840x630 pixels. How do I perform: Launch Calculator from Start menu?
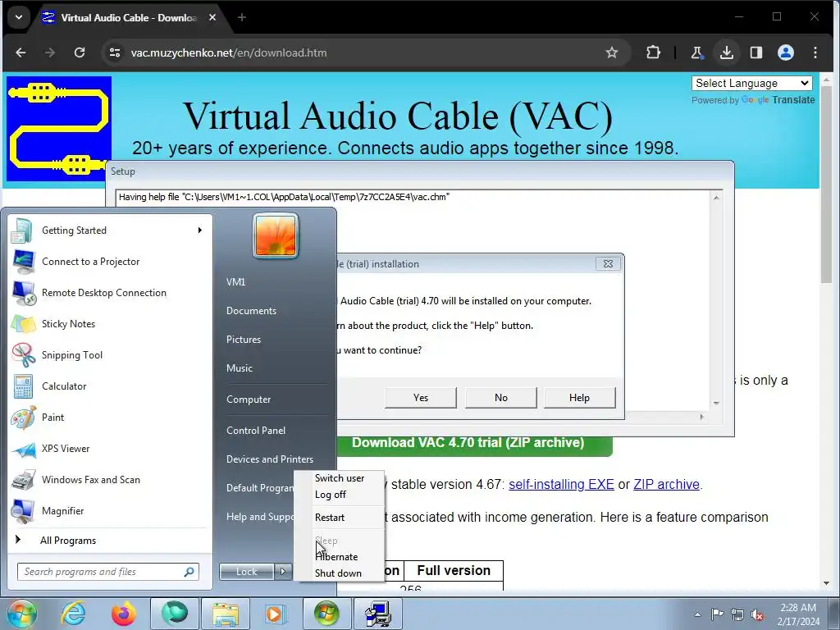(110, 386)
